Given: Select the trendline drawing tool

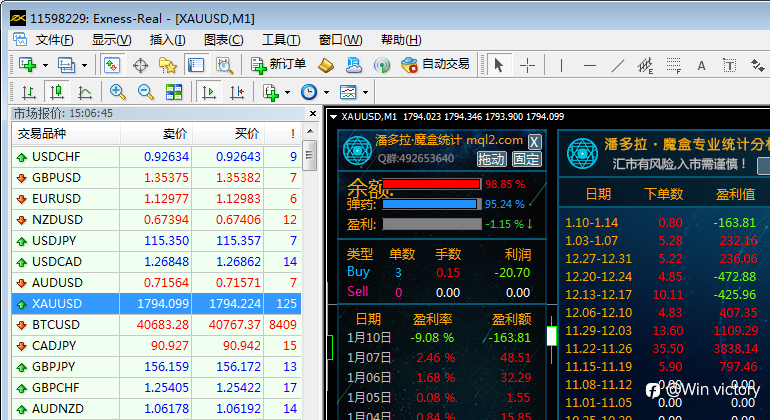Looking at the screenshot, I should [618, 65].
